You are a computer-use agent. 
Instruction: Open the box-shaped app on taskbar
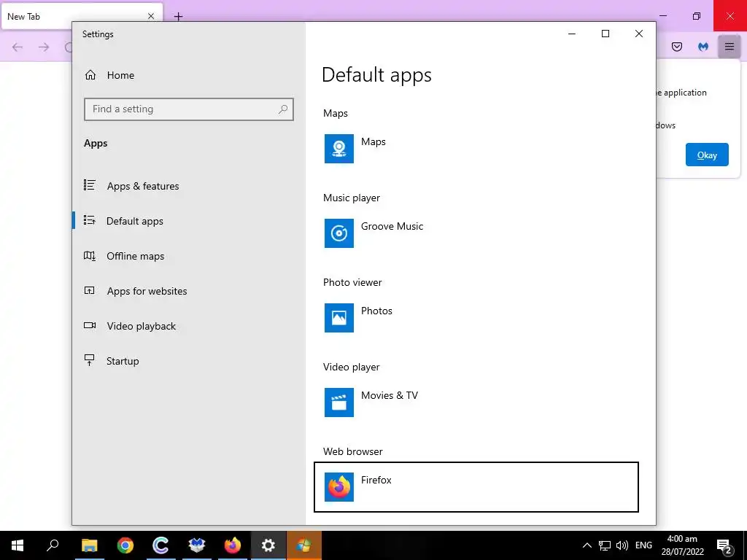(197, 545)
